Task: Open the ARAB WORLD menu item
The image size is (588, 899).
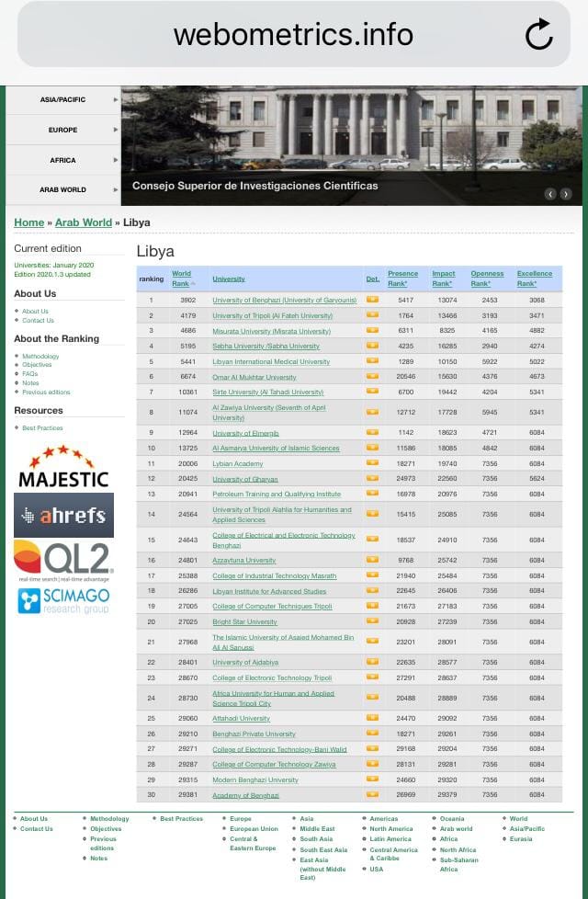Action: 63,189
